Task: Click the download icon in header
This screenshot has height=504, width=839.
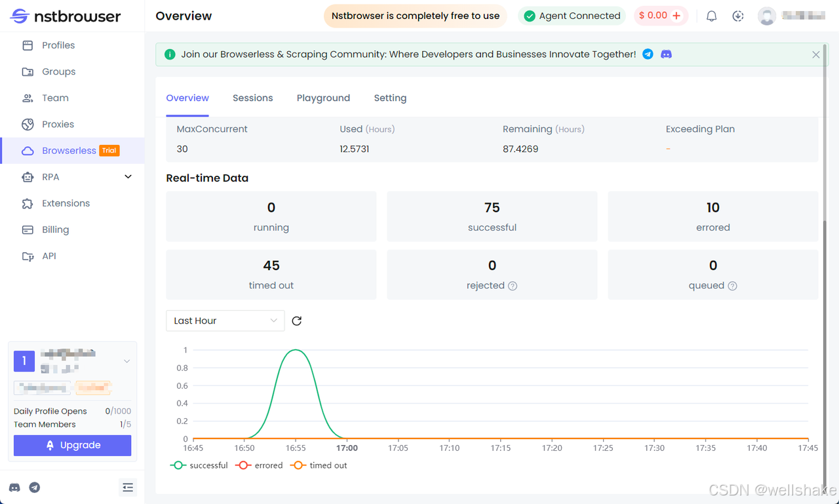Action: pyautogui.click(x=738, y=16)
